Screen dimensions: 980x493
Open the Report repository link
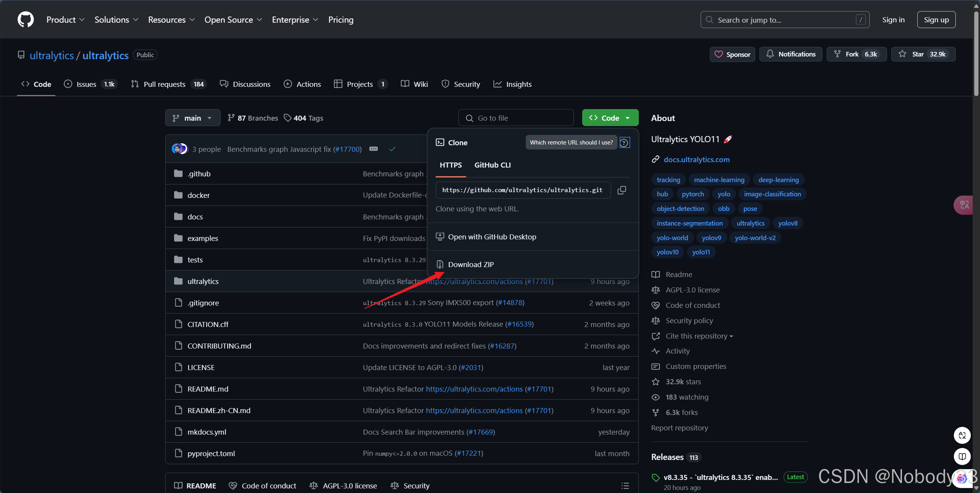pyautogui.click(x=679, y=428)
